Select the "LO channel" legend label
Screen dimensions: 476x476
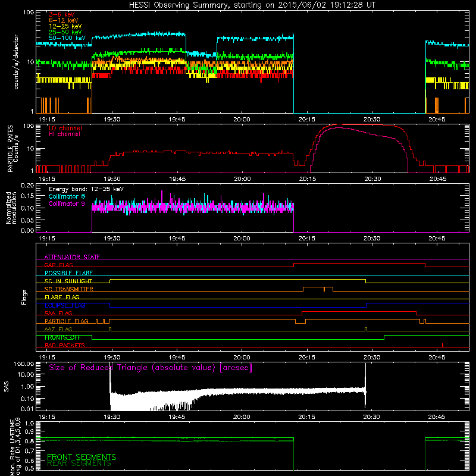[65, 128]
